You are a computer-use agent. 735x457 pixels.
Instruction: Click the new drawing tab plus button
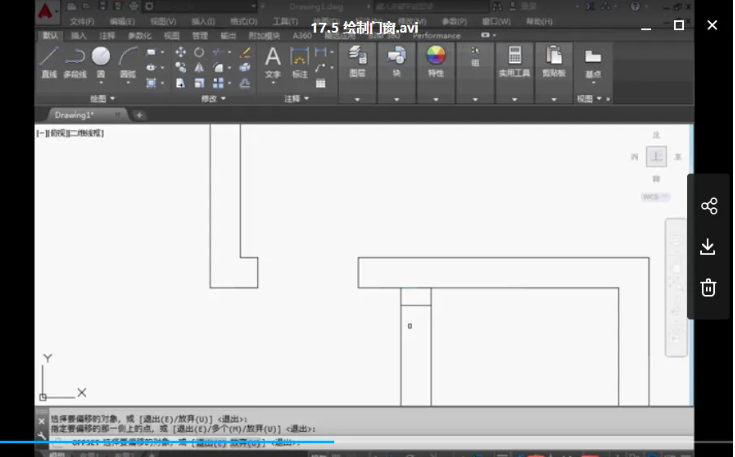[139, 115]
